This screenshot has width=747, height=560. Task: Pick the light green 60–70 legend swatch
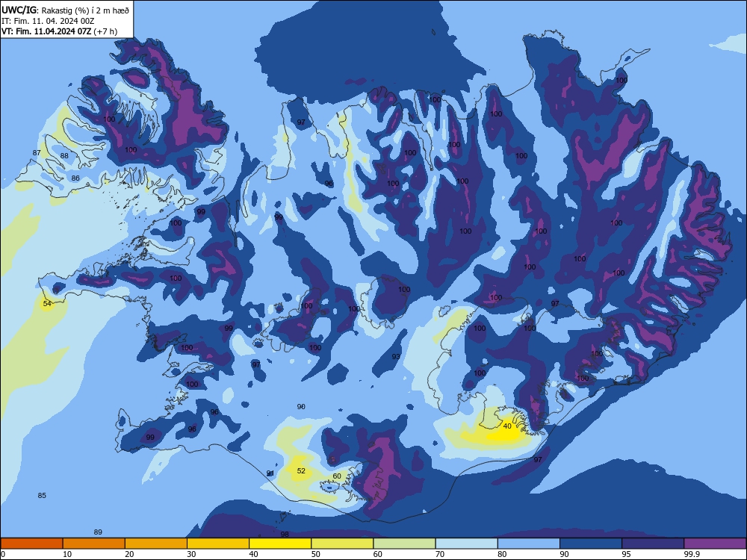click(404, 544)
